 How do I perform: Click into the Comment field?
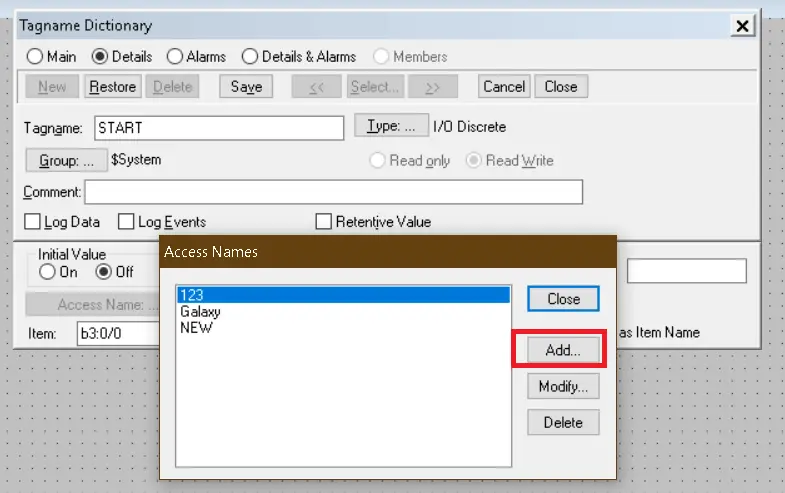[333, 192]
